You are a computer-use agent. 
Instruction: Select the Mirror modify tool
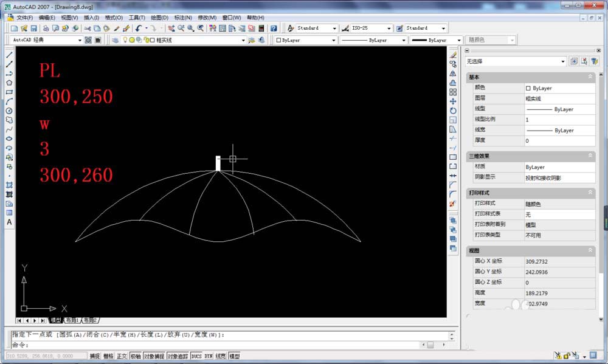[x=453, y=74]
